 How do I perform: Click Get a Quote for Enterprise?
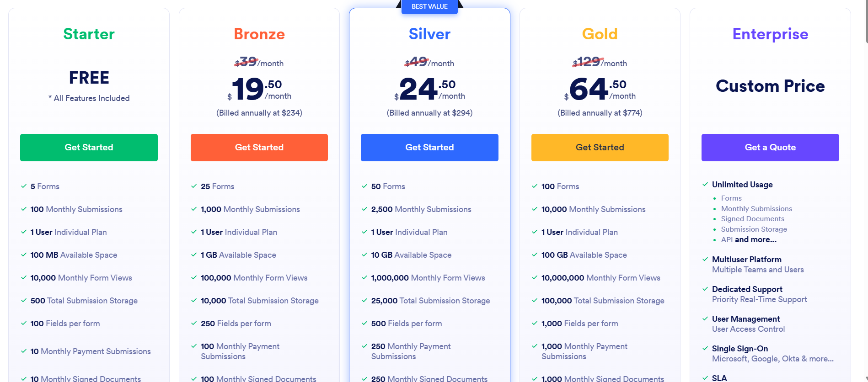tap(770, 147)
